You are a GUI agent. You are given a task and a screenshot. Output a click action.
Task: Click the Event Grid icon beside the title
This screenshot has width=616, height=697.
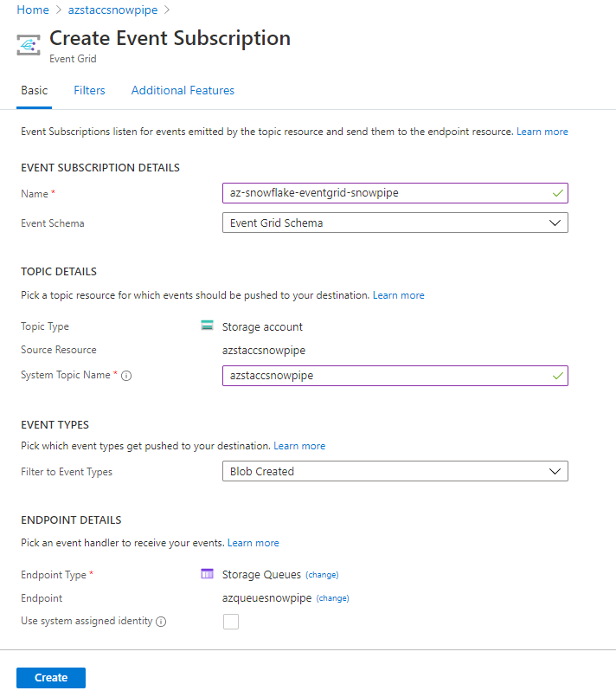coord(29,45)
